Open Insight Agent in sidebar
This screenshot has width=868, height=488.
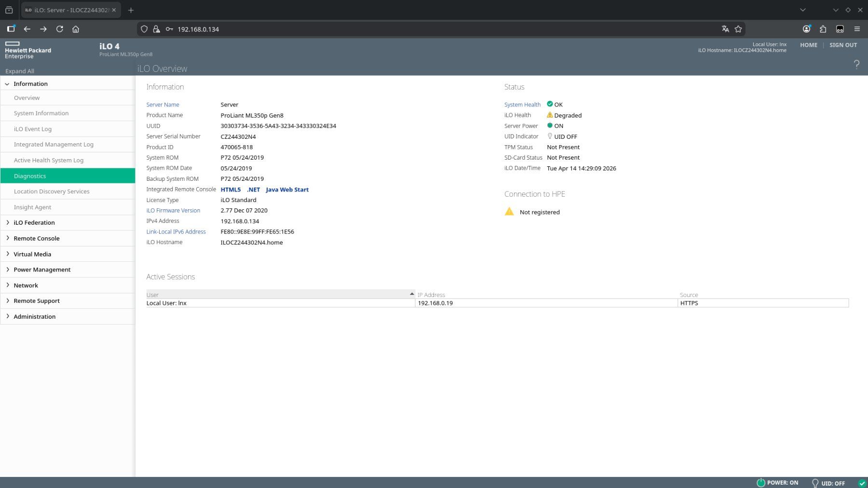tap(68, 207)
